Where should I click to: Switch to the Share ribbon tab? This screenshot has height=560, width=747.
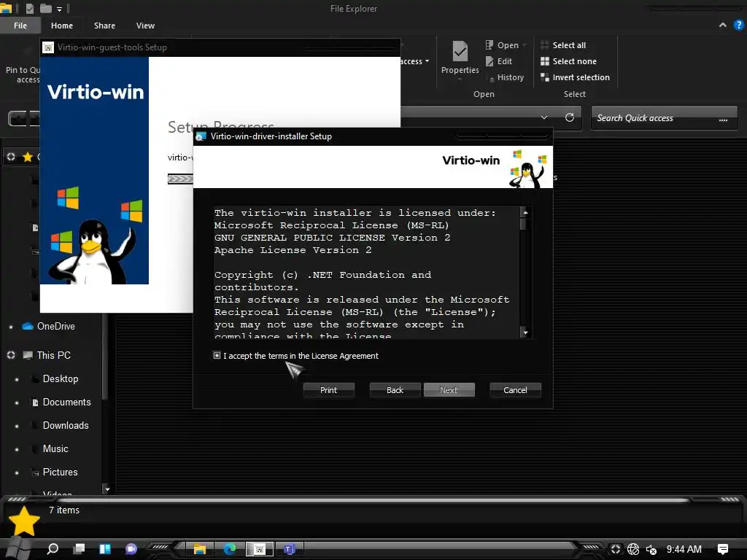(x=104, y=26)
